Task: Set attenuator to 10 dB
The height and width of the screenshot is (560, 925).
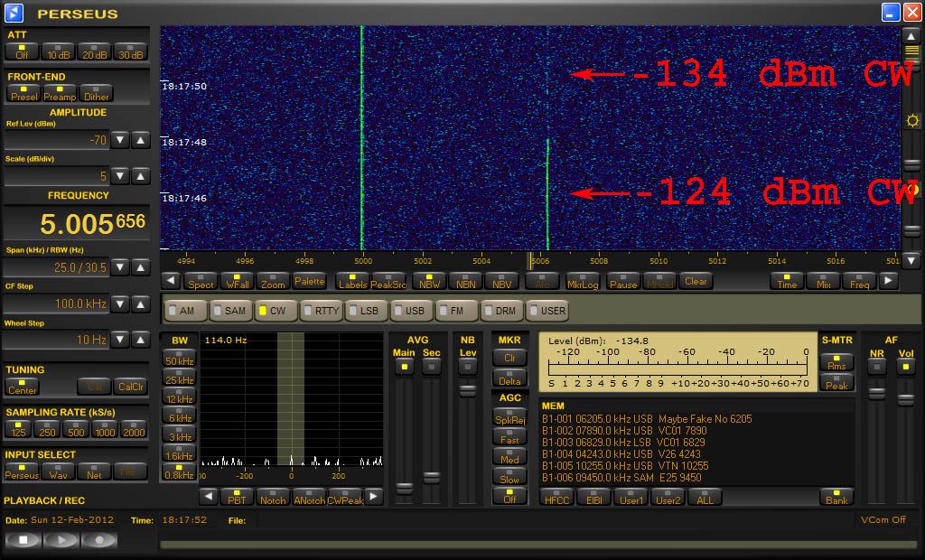Action: click(58, 51)
